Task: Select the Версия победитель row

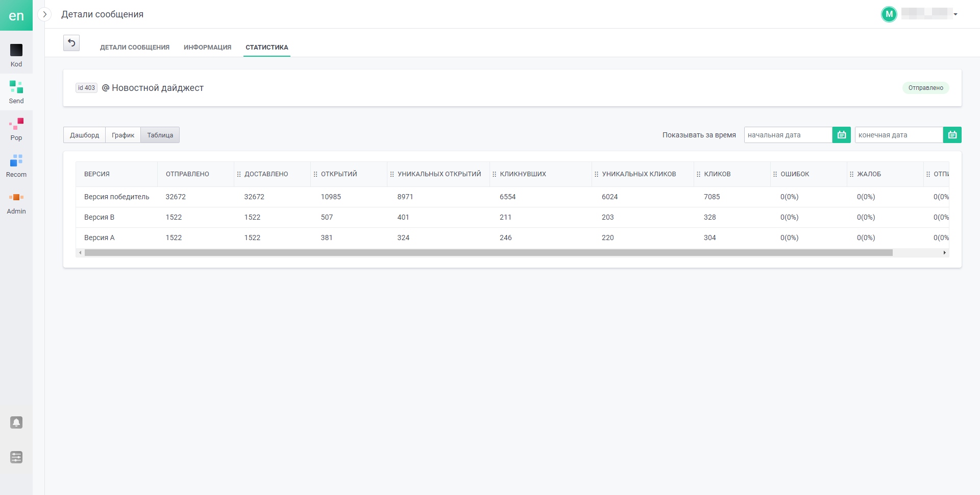Action: (512, 197)
